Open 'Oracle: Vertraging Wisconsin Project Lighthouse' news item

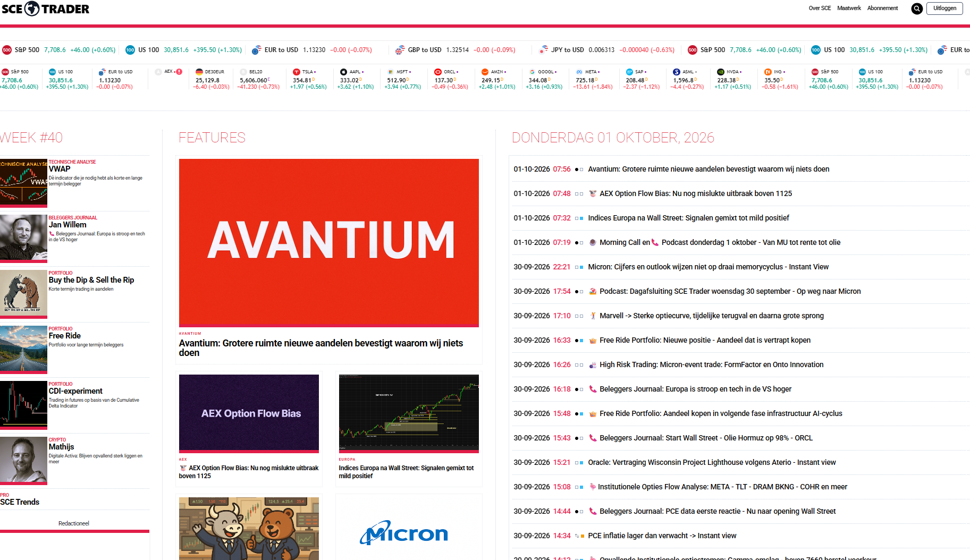[x=712, y=462]
